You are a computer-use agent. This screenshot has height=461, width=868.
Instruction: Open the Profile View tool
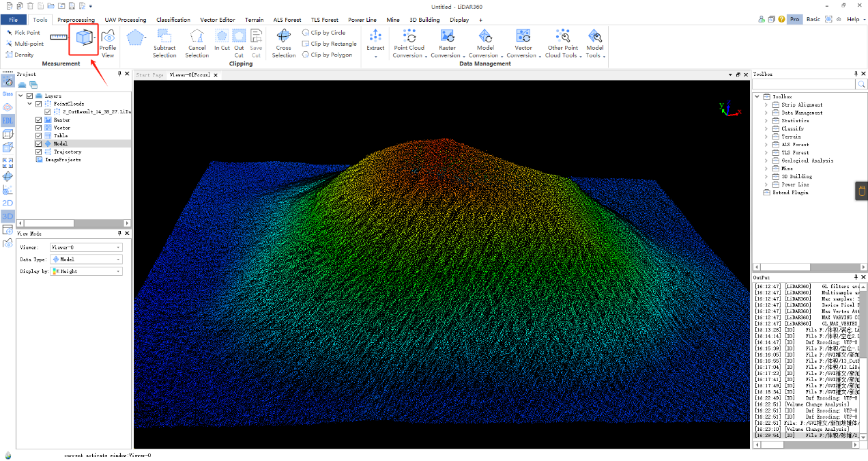108,42
